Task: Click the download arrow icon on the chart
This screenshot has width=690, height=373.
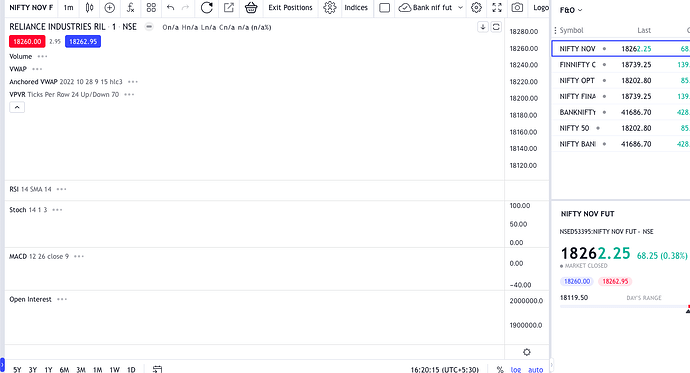Action: pyautogui.click(x=483, y=27)
